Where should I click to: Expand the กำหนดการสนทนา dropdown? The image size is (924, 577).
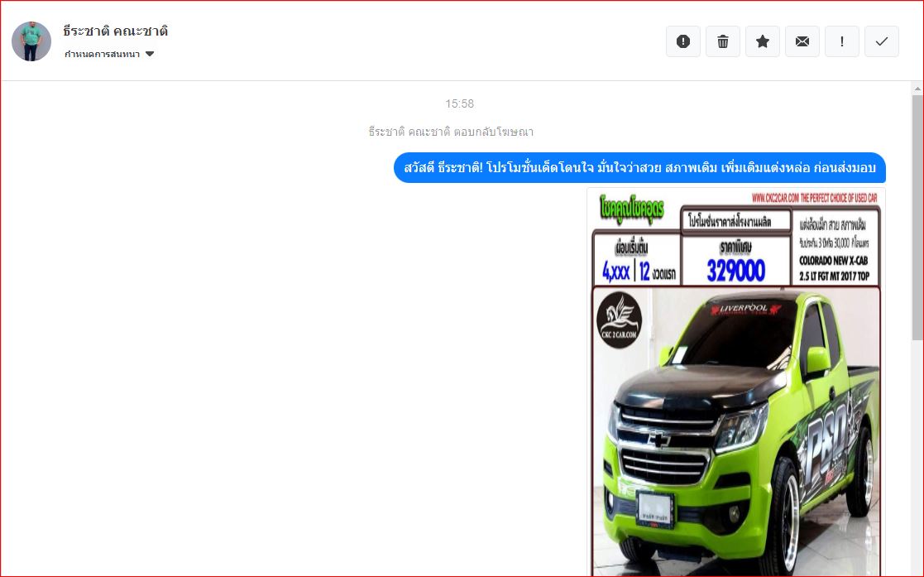109,55
